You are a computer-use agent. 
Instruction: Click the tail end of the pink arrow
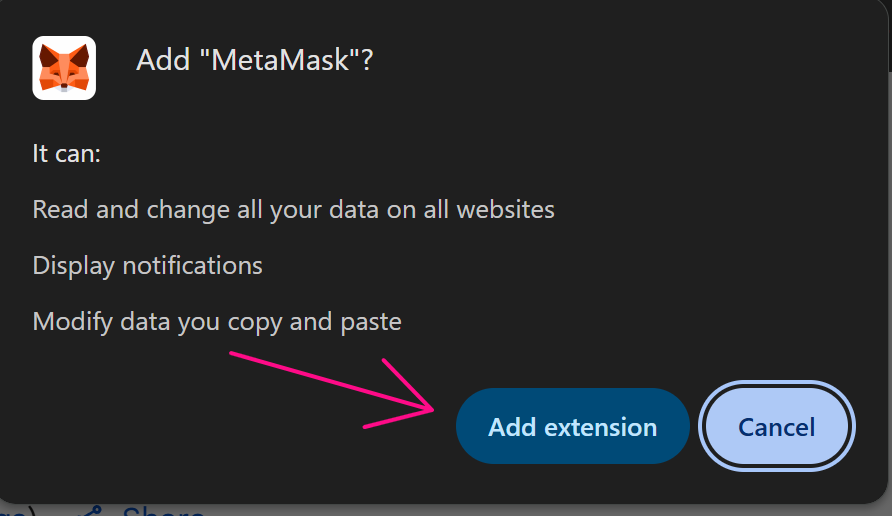[234, 354]
